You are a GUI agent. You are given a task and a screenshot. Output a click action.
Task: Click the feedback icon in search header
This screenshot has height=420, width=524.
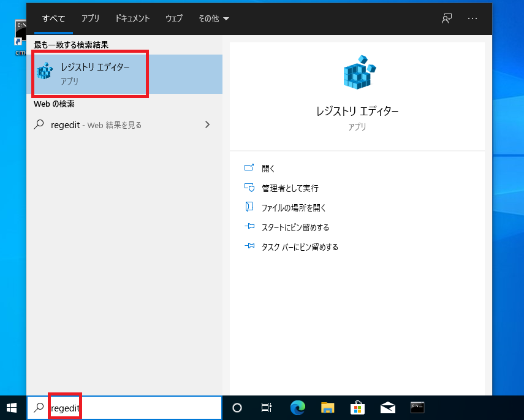pyautogui.click(x=446, y=18)
